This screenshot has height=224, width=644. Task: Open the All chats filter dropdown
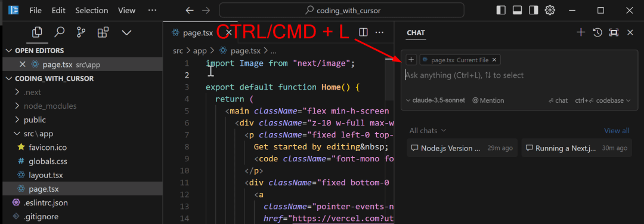pyautogui.click(x=428, y=131)
